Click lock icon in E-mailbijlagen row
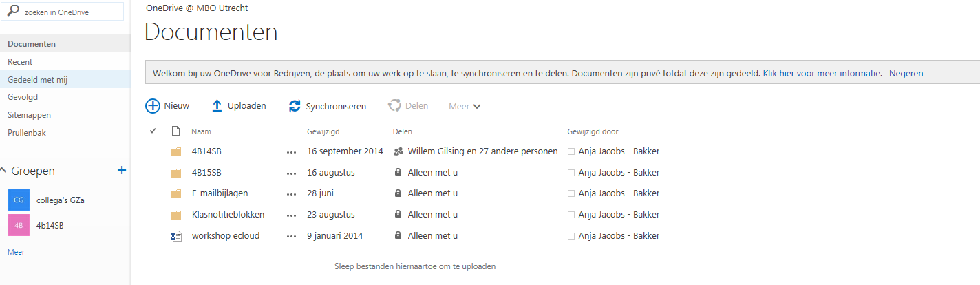This screenshot has width=980, height=285. [398, 193]
